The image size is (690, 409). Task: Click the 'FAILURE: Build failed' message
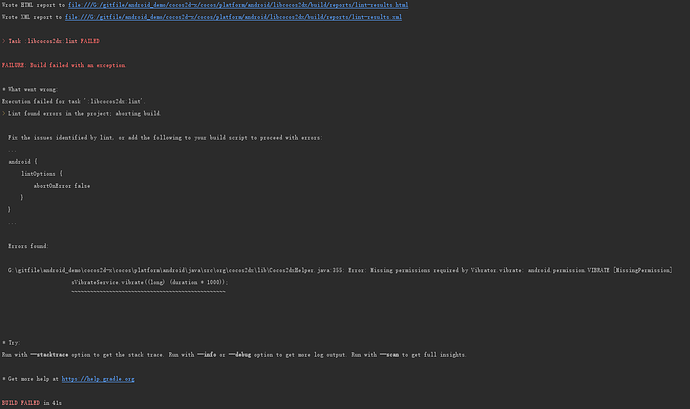(x=64, y=65)
